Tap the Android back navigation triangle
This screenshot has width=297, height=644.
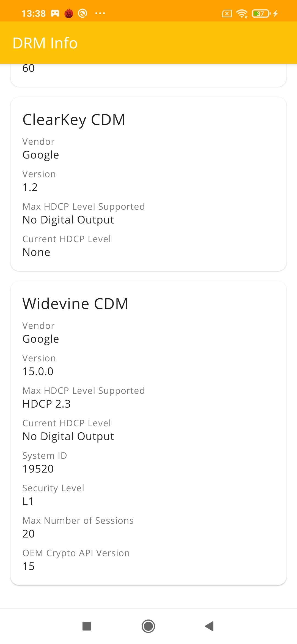pyautogui.click(x=210, y=626)
